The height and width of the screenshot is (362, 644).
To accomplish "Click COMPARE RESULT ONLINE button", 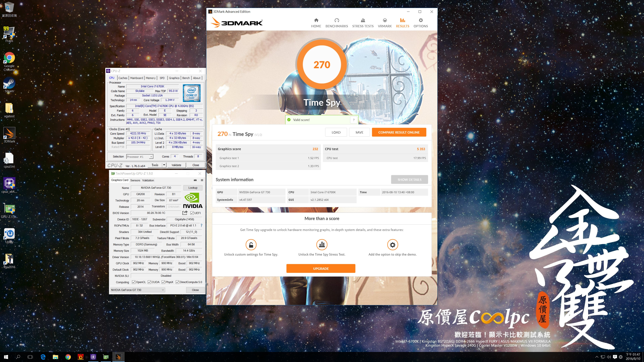I will [x=399, y=132].
